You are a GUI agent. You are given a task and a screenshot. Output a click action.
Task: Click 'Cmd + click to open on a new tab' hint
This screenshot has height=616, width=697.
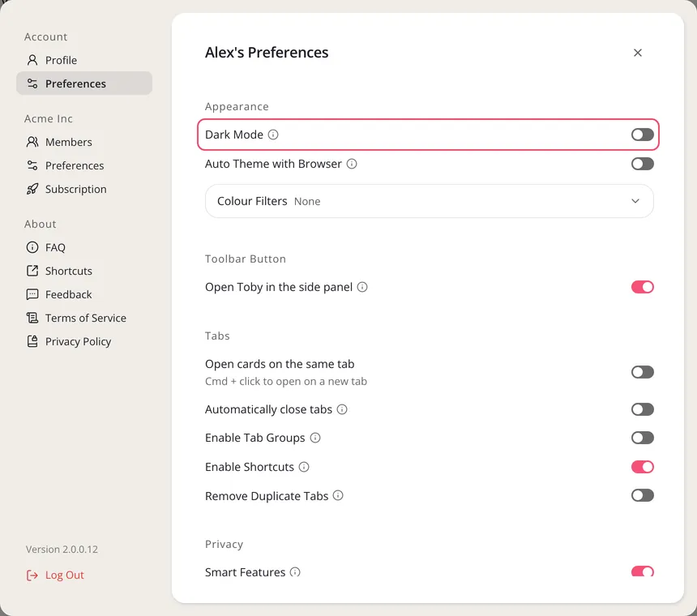[x=286, y=381]
